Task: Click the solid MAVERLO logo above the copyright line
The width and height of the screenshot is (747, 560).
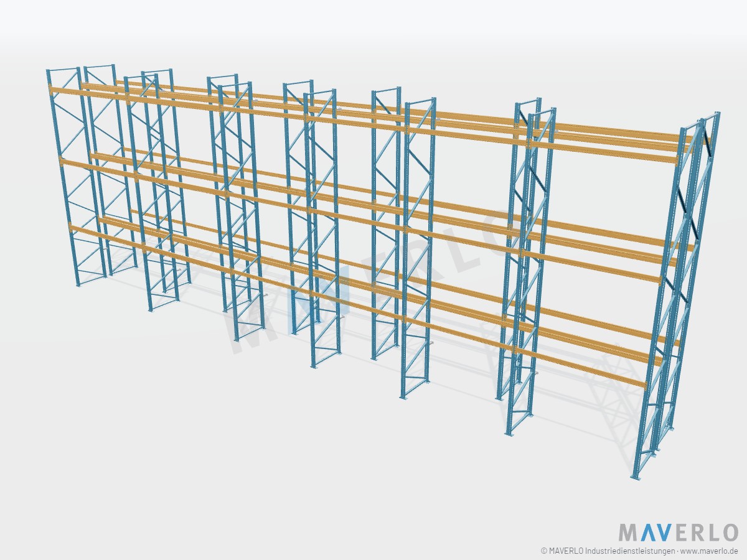Action: coord(678,533)
